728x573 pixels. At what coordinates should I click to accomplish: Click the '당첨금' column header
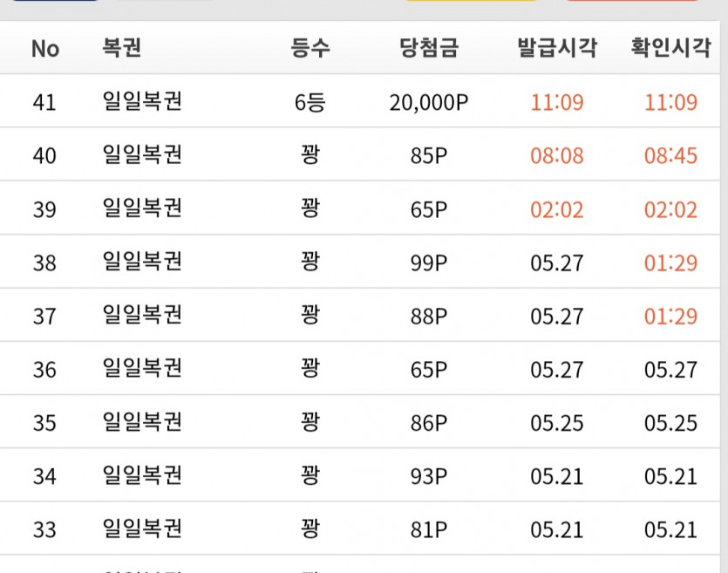click(x=429, y=47)
